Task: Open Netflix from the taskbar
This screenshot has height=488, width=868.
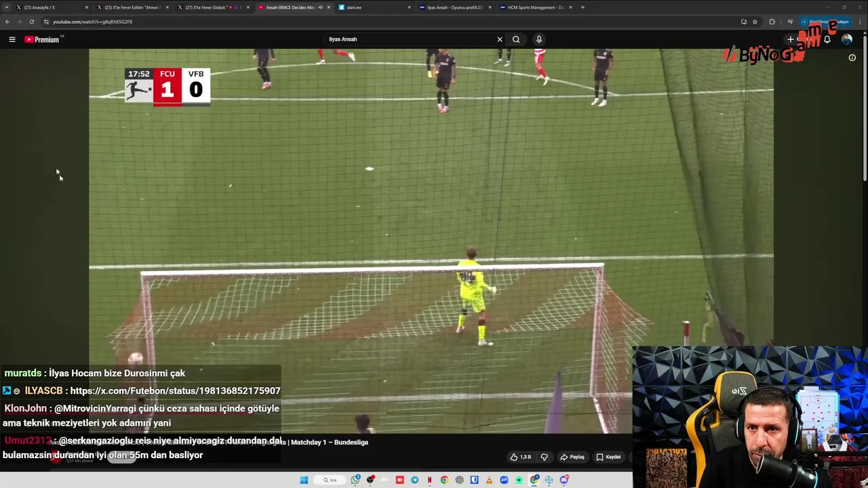Action: coord(429,480)
